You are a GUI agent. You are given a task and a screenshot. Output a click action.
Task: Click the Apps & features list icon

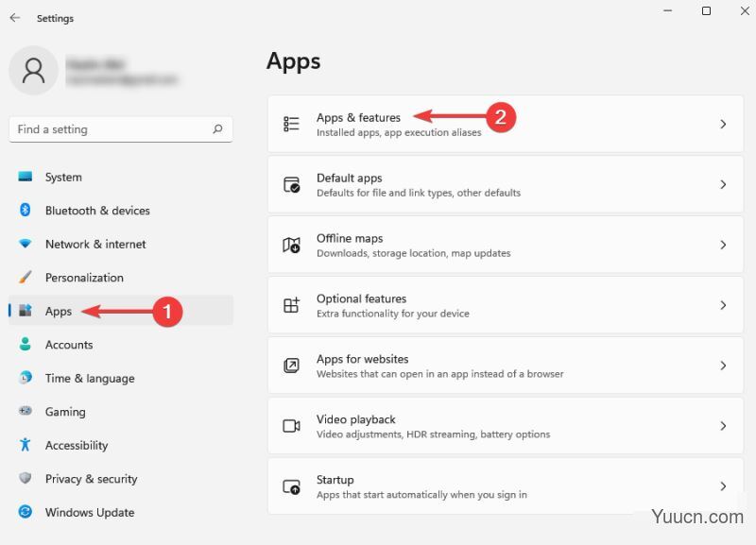coord(291,124)
